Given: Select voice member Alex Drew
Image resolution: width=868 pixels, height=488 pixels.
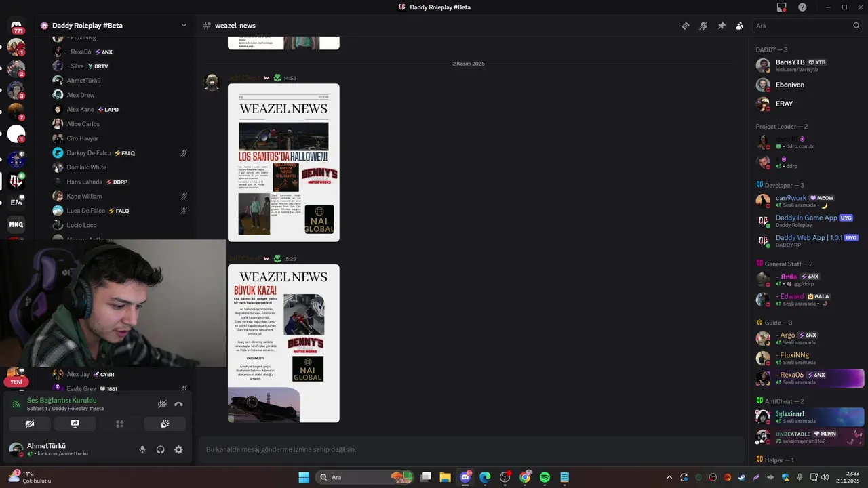Looking at the screenshot, I should tap(122, 95).
